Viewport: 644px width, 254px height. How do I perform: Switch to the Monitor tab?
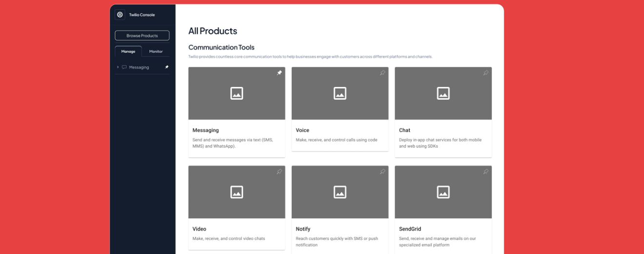(x=156, y=51)
